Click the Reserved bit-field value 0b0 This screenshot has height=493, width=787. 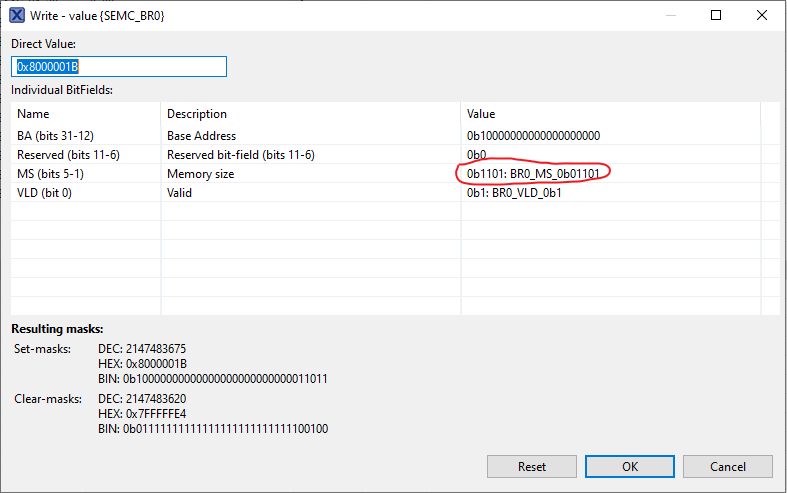477,154
